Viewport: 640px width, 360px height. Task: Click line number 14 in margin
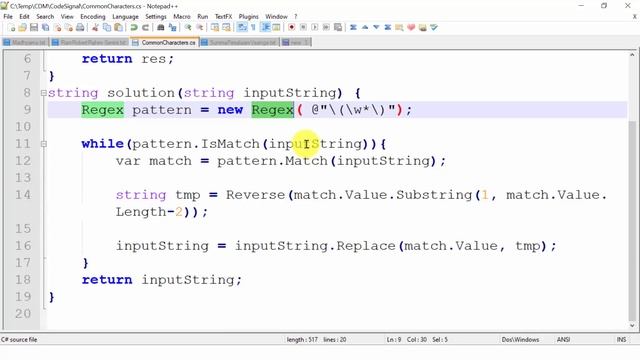tap(23, 195)
